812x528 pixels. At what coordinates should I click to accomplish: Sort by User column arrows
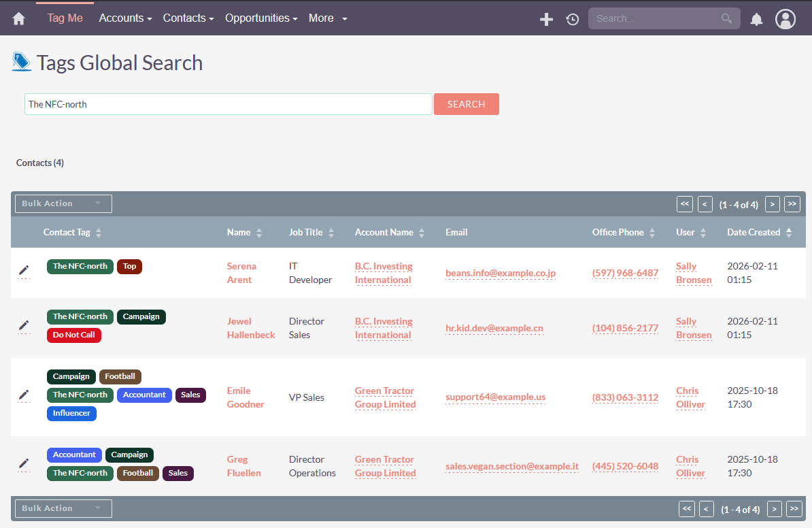click(x=703, y=233)
